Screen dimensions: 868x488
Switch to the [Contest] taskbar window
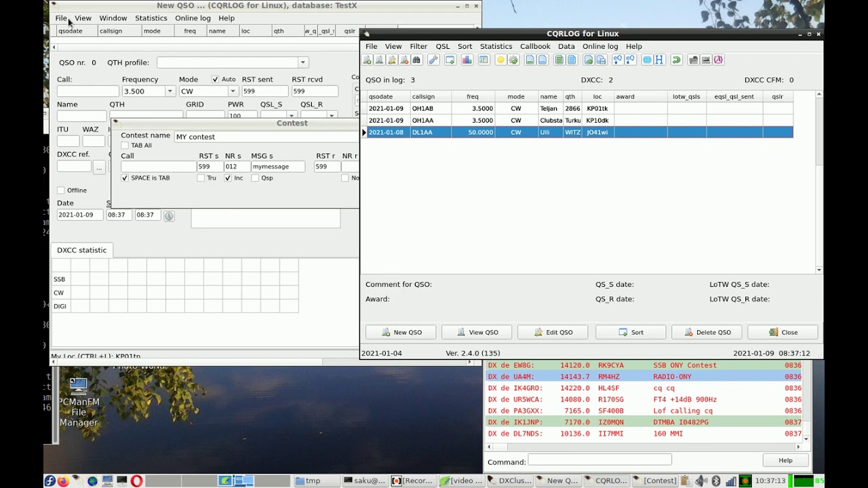pyautogui.click(x=655, y=481)
